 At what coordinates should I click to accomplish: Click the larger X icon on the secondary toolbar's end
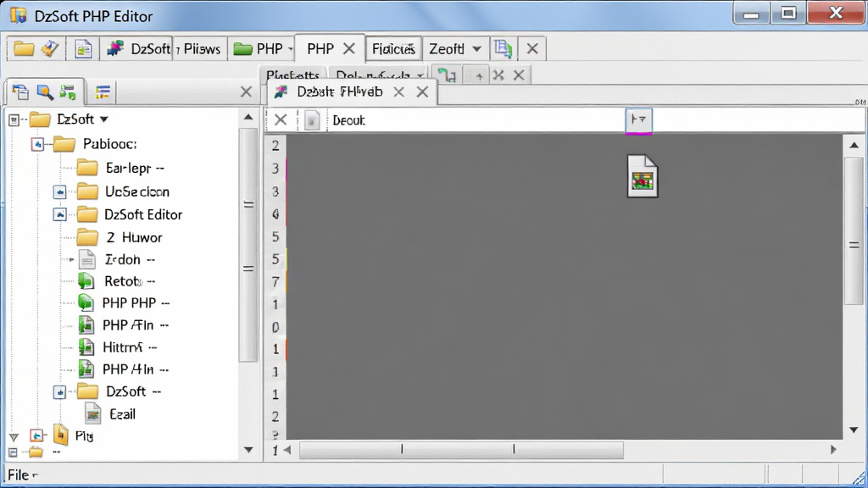click(519, 75)
